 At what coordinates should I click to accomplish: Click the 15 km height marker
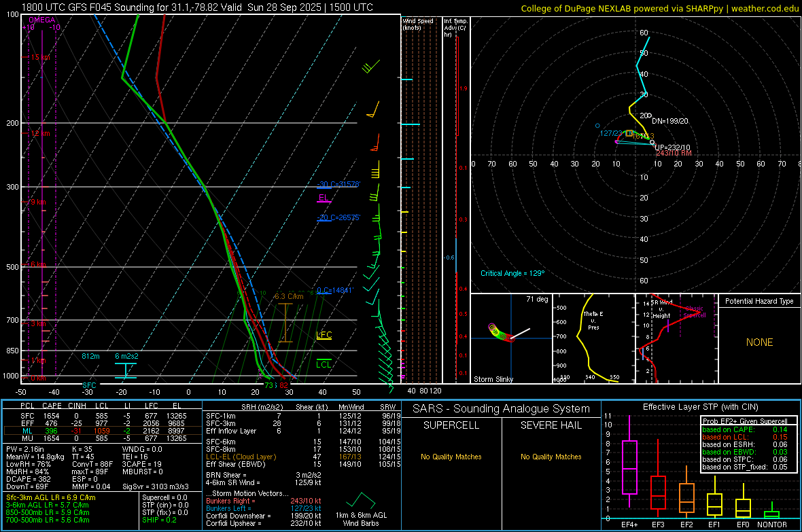tap(40, 57)
